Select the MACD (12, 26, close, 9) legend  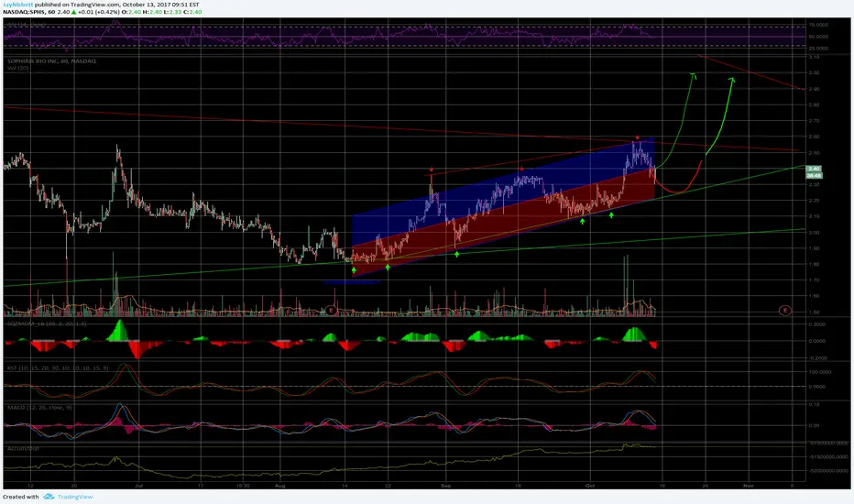coord(39,407)
